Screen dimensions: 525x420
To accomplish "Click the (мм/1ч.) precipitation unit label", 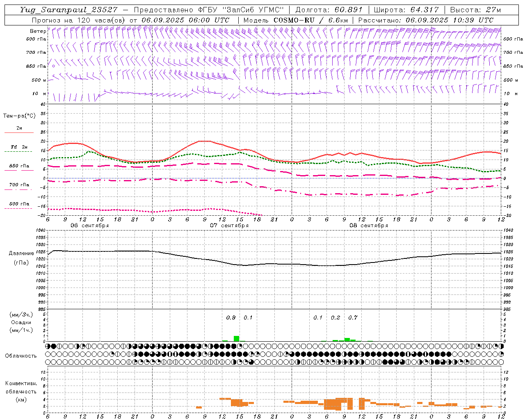I will pyautogui.click(x=21, y=330).
